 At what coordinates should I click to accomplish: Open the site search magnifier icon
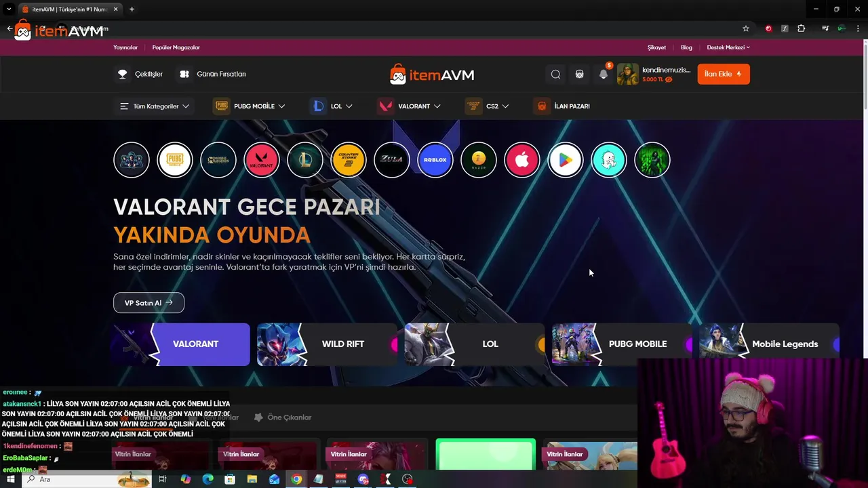tap(555, 75)
